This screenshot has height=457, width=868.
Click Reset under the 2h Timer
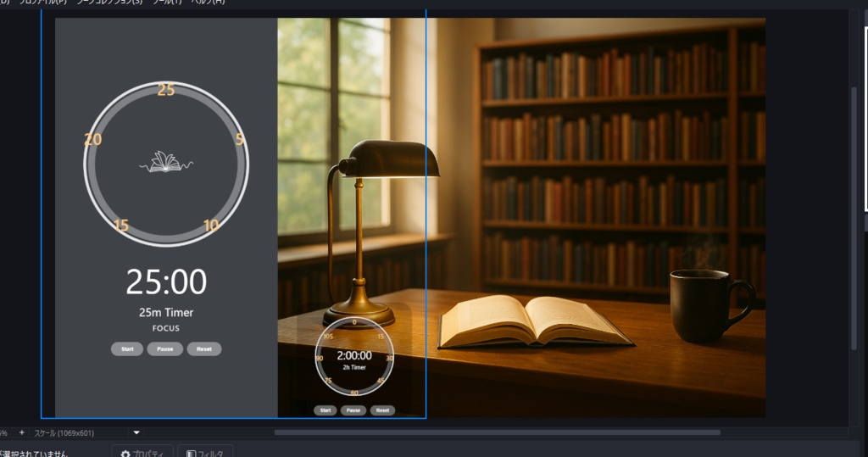coord(382,410)
